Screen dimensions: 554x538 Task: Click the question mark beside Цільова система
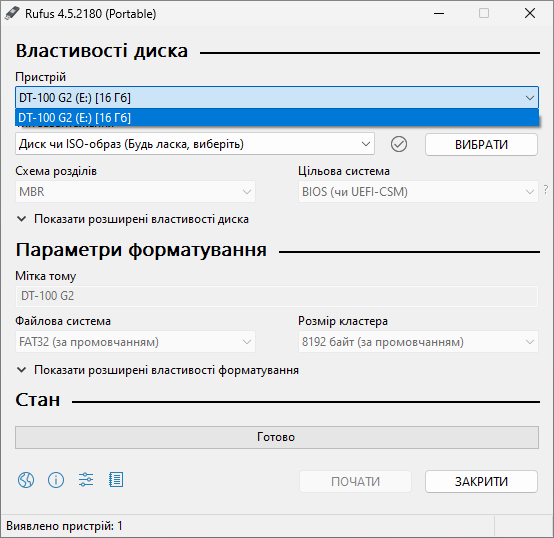546,190
